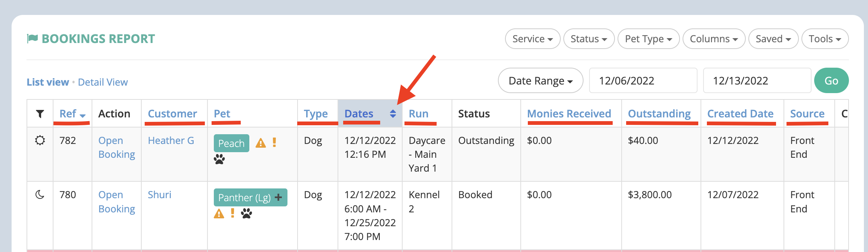Image resolution: width=868 pixels, height=252 pixels.
Task: Expand the Saved reports dropdown
Action: click(773, 39)
